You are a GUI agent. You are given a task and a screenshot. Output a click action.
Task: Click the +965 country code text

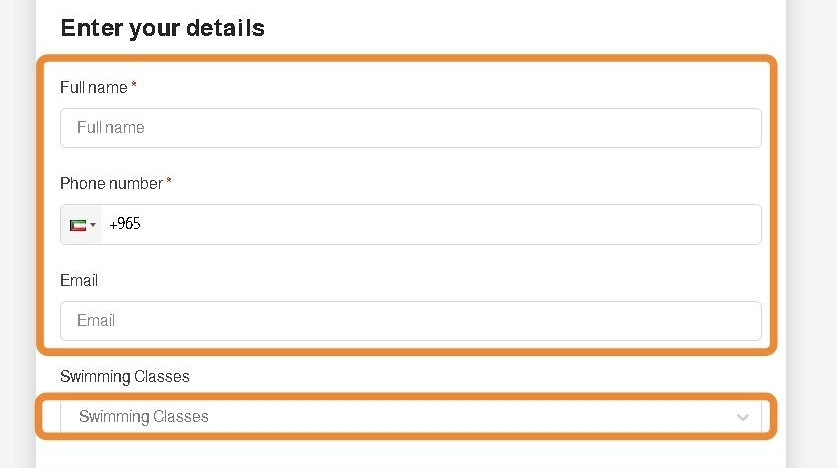(125, 225)
